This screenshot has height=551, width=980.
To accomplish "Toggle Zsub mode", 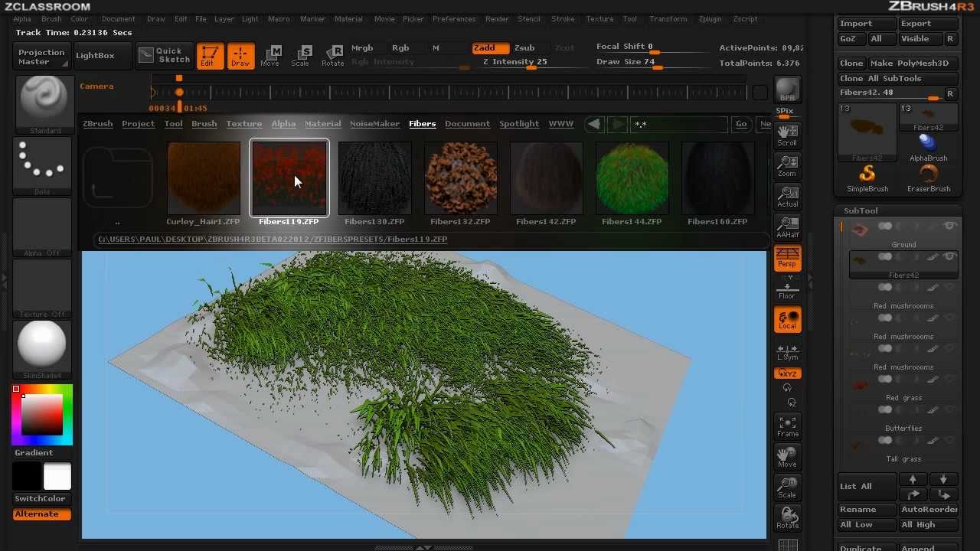I will pos(524,48).
